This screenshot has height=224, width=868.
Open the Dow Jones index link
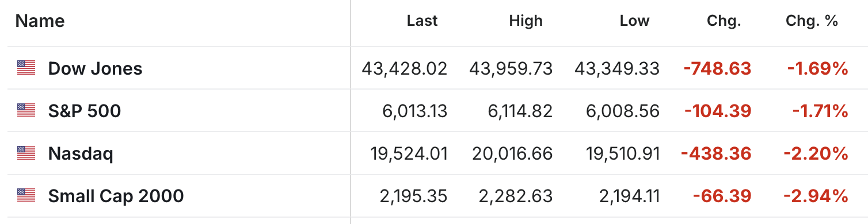pyautogui.click(x=95, y=69)
